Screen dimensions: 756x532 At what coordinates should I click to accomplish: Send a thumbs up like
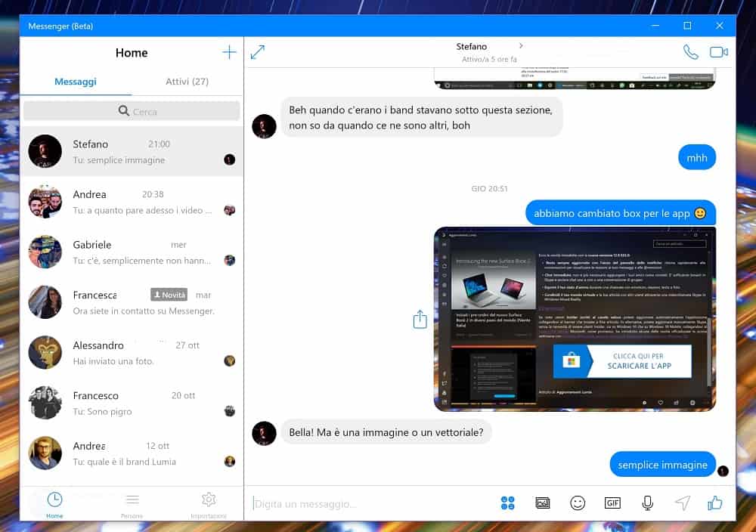point(715,503)
